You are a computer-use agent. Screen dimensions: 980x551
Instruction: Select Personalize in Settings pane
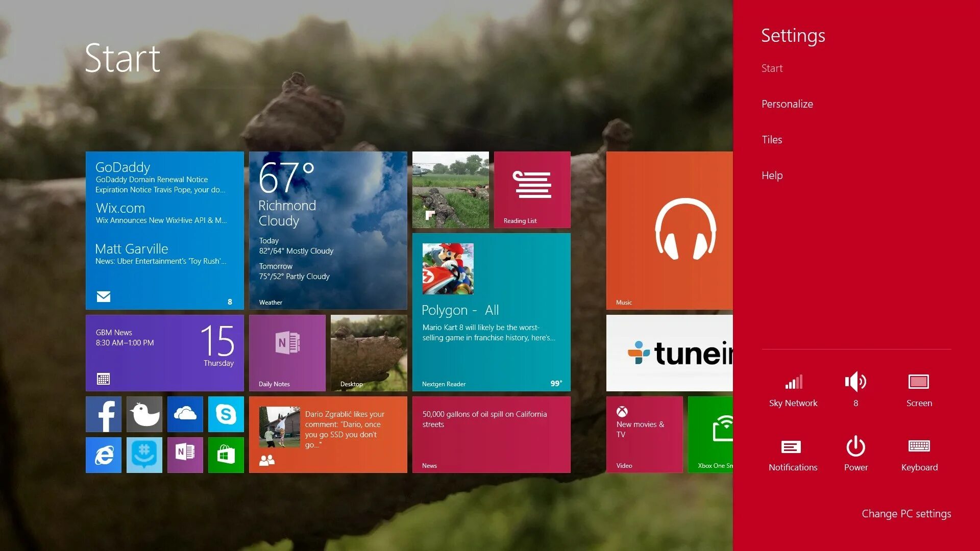787,104
